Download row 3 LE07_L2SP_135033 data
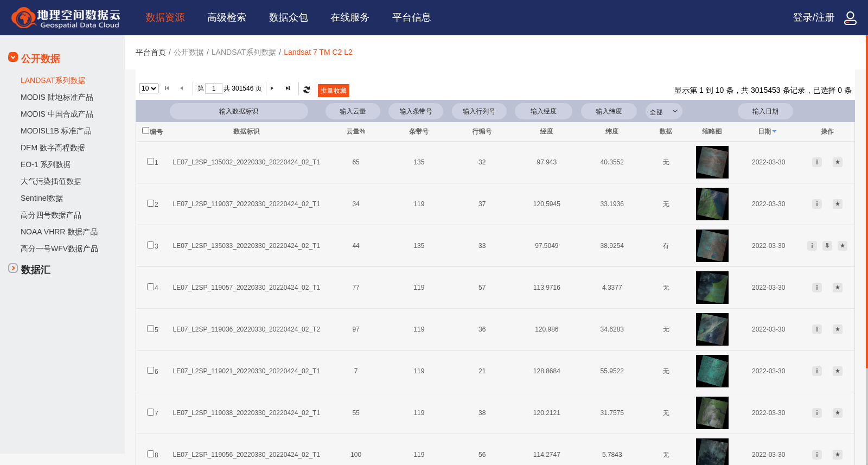This screenshot has height=465, width=868. [827, 246]
